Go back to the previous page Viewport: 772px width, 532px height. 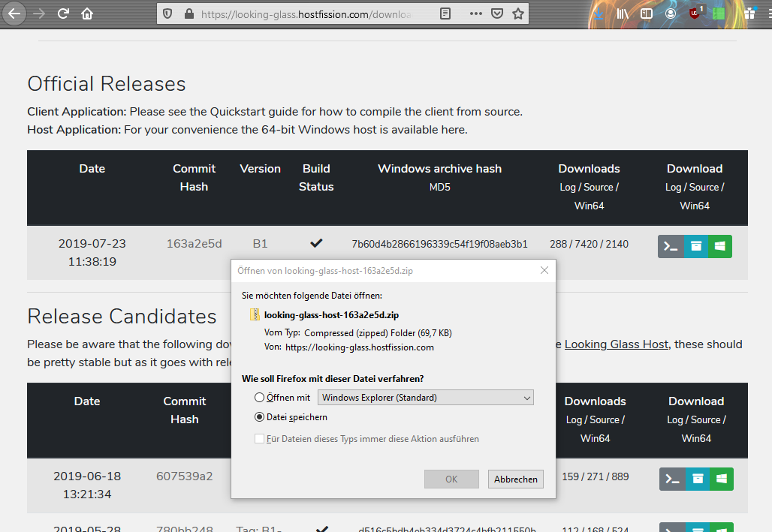(14, 14)
